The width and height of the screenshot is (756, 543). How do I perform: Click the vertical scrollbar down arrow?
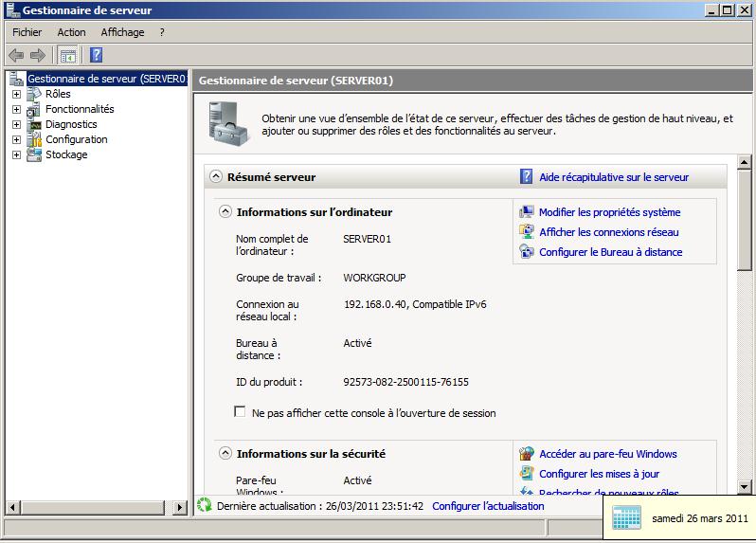tap(745, 487)
